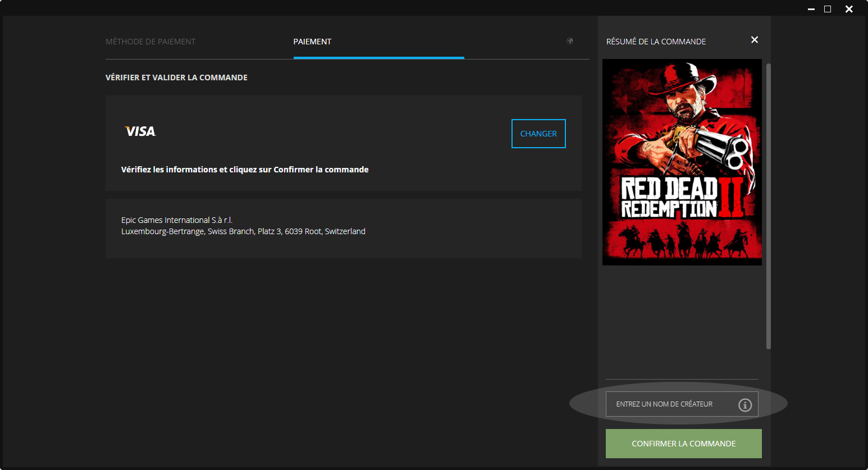Image resolution: width=868 pixels, height=470 pixels.
Task: Maximize the Epic Games window
Action: coord(829,9)
